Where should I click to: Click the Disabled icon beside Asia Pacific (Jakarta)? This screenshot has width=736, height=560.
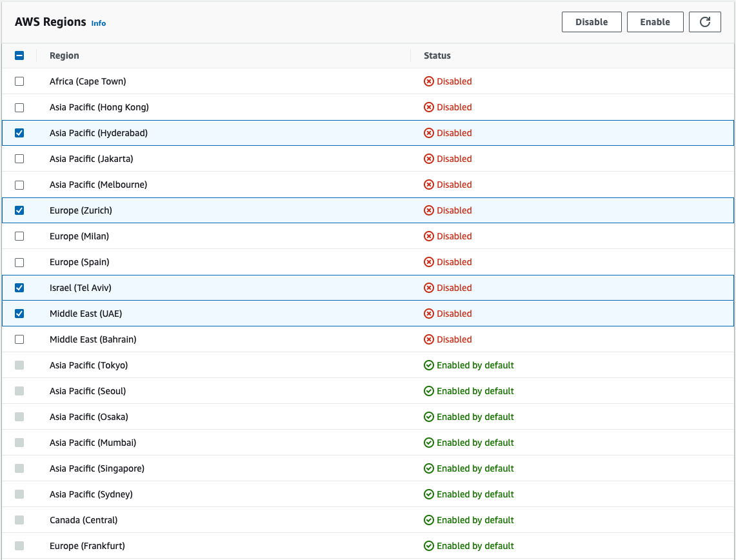click(428, 159)
